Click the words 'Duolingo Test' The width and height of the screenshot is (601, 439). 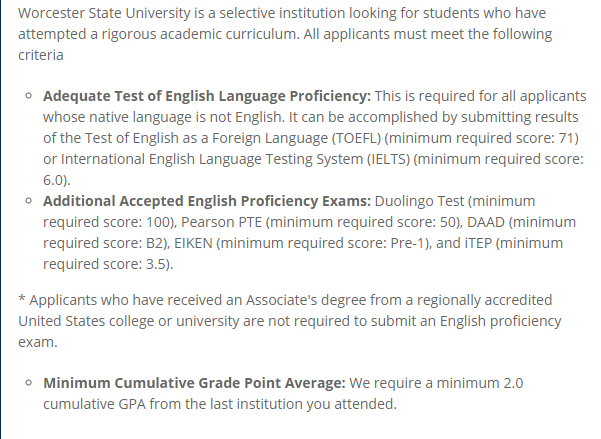tap(419, 201)
